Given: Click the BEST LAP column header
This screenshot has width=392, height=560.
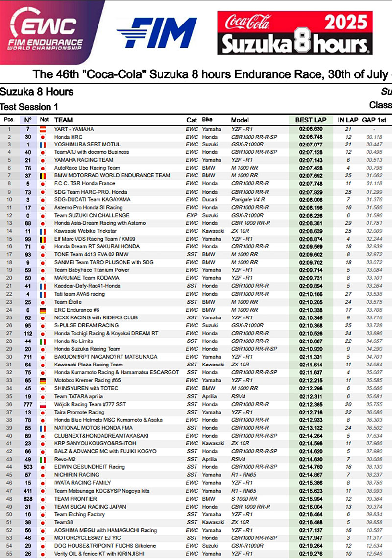Looking at the screenshot, I should pos(311,120).
